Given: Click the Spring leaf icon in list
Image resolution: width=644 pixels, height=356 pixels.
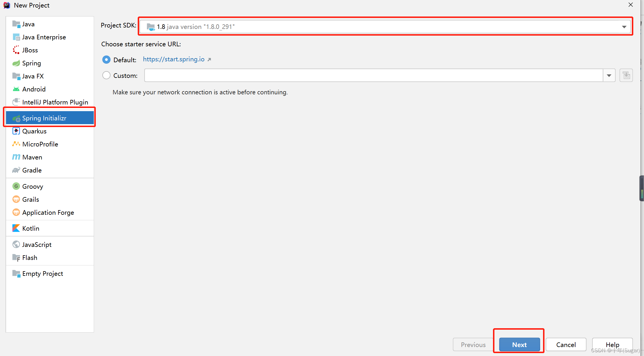Looking at the screenshot, I should [16, 63].
